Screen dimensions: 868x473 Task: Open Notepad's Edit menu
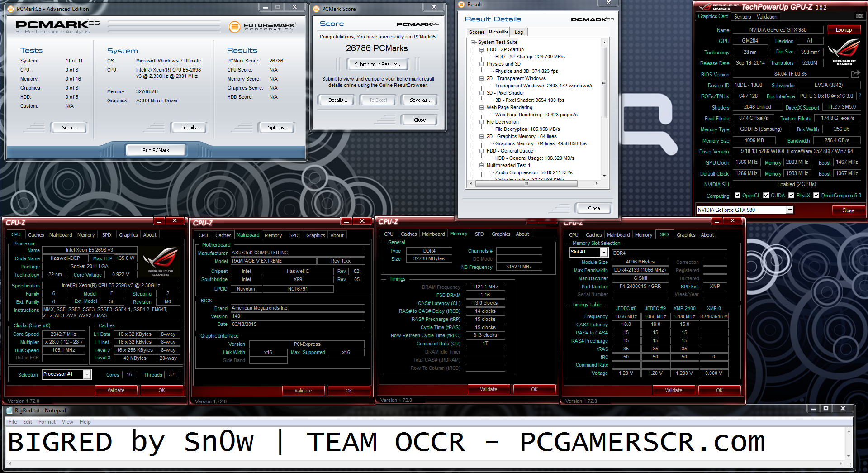point(28,421)
